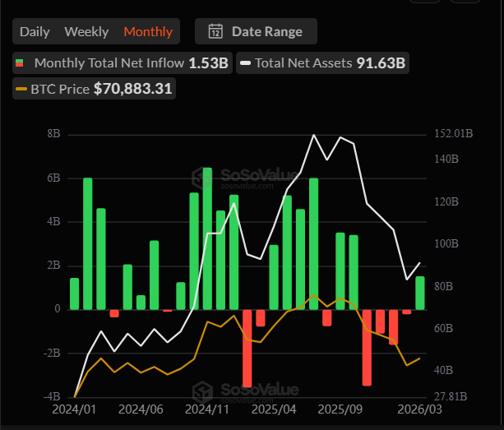Click the white Total Net Assets swatch

[245, 63]
